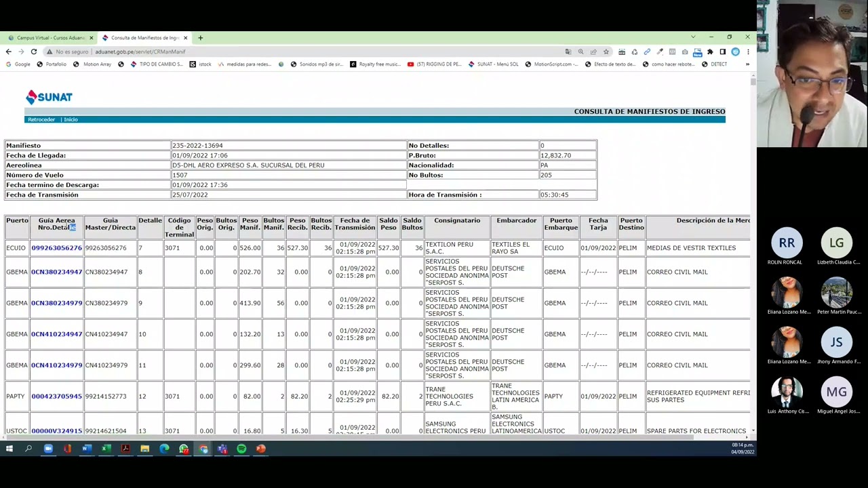Open Microsoft Teams from the taskbar
The width and height of the screenshot is (868, 488).
tap(222, 449)
